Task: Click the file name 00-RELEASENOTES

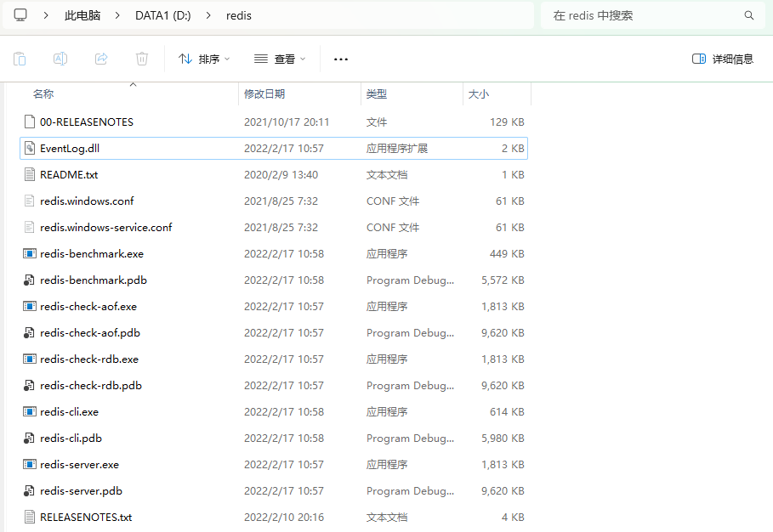Action: (87, 122)
